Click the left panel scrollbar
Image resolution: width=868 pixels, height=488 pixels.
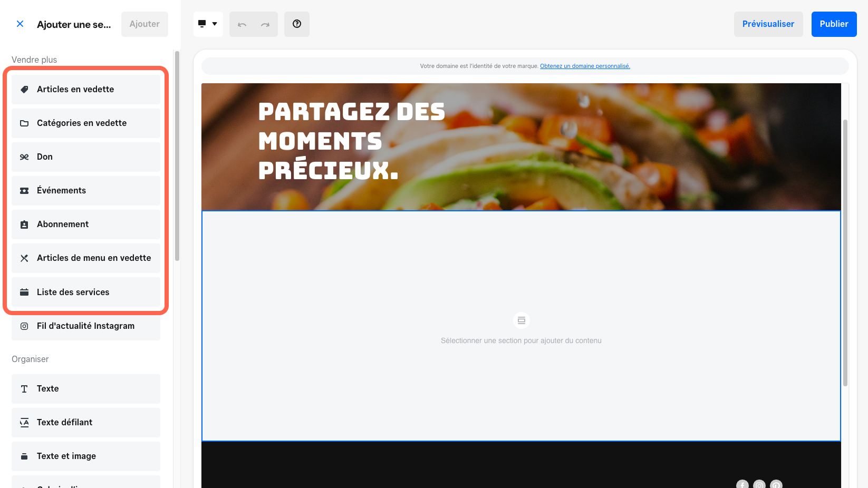(x=177, y=155)
